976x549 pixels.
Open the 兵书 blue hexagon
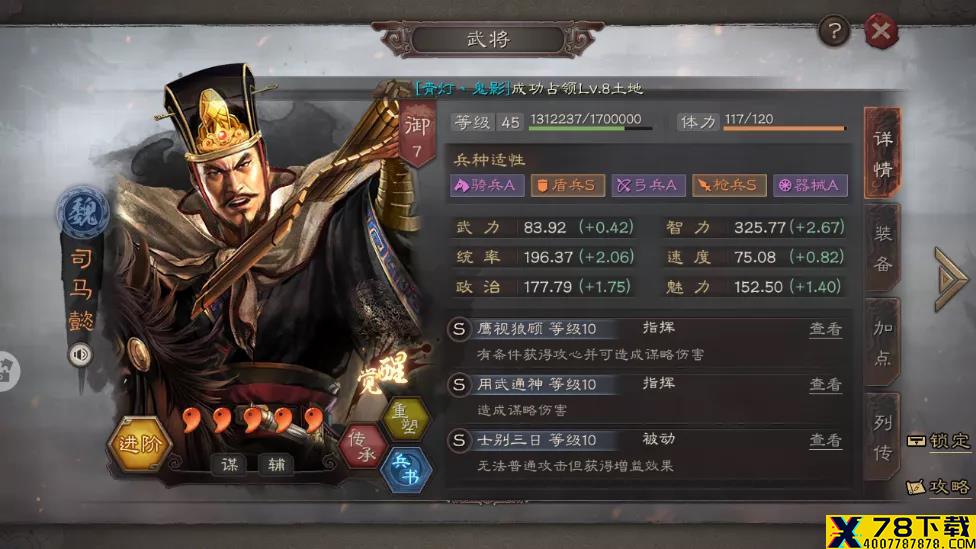[x=406, y=469]
